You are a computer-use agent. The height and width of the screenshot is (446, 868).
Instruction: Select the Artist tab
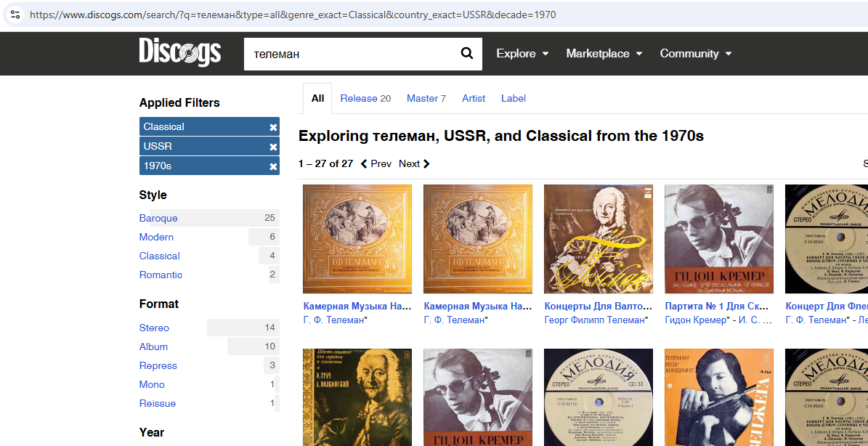[474, 98]
